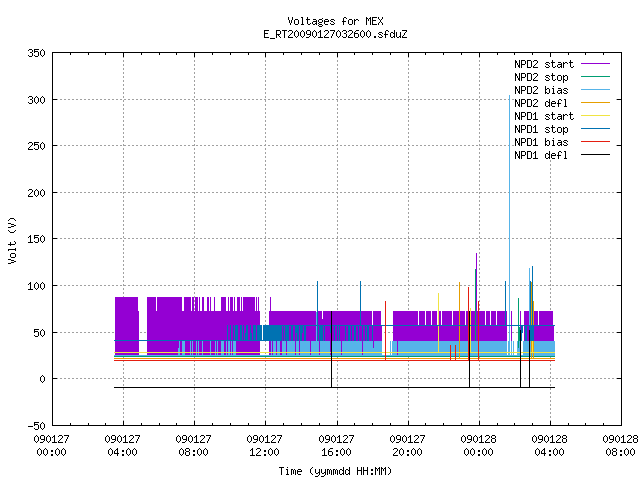The height and width of the screenshot is (480, 640).
Task: Click the y-axis value 150
Action: click(x=36, y=239)
